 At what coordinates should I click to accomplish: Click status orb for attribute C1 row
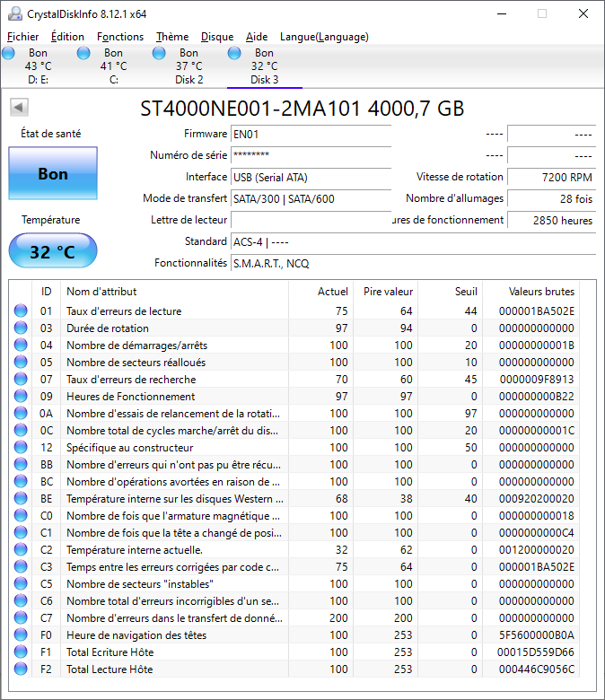coord(21,532)
